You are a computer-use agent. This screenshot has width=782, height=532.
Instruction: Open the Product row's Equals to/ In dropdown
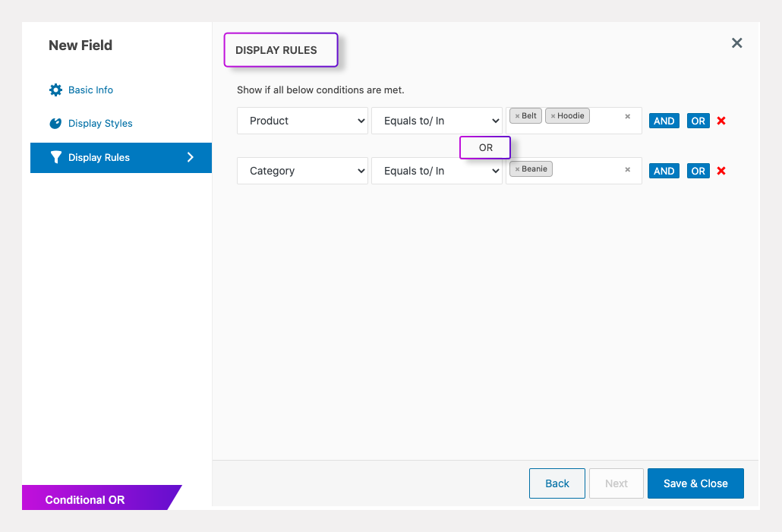coord(437,121)
